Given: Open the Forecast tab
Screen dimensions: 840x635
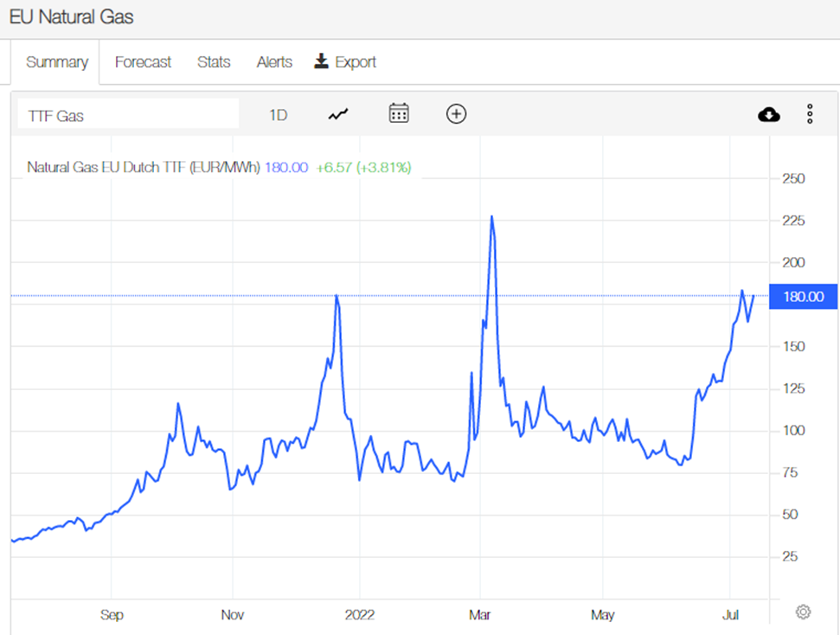Looking at the screenshot, I should (143, 62).
